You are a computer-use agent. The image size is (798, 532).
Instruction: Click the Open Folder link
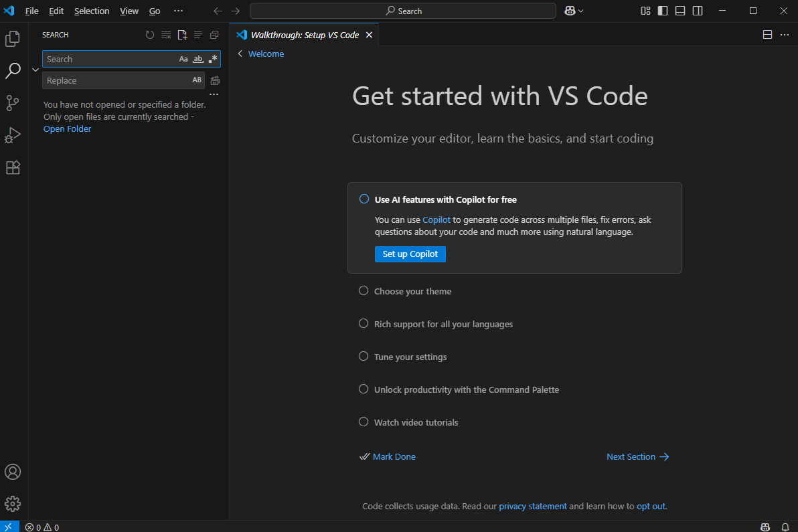[x=67, y=128]
